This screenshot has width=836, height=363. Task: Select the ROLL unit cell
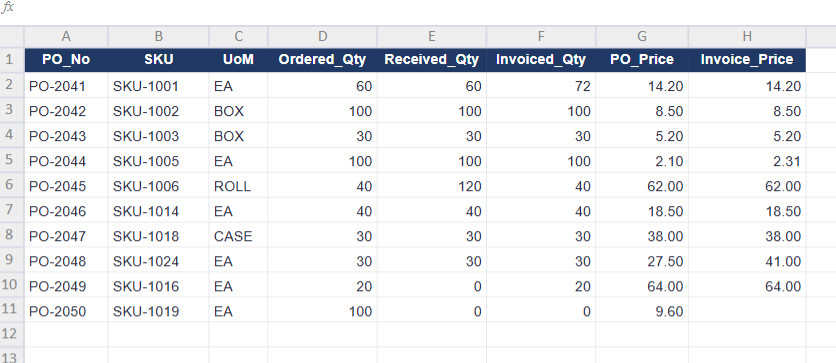point(238,185)
